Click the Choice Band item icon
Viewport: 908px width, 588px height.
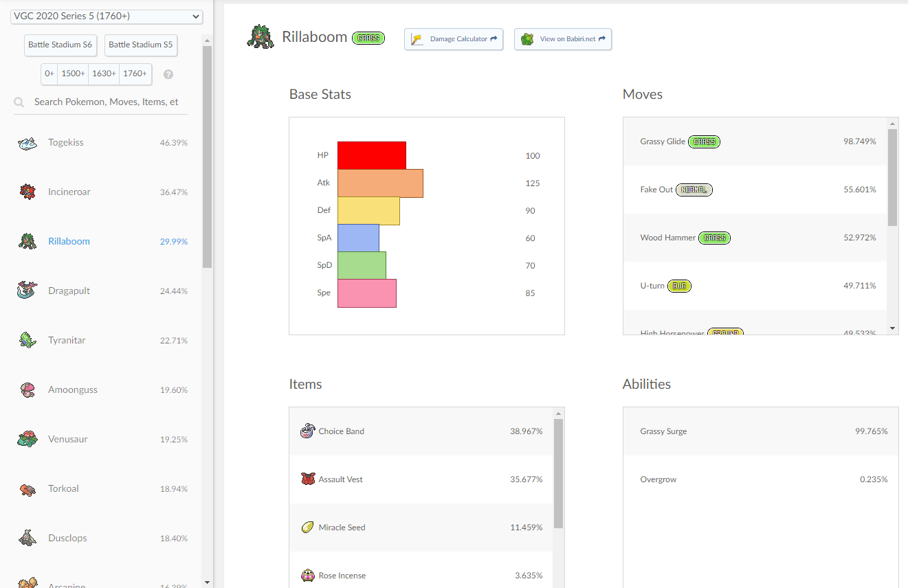tap(308, 431)
